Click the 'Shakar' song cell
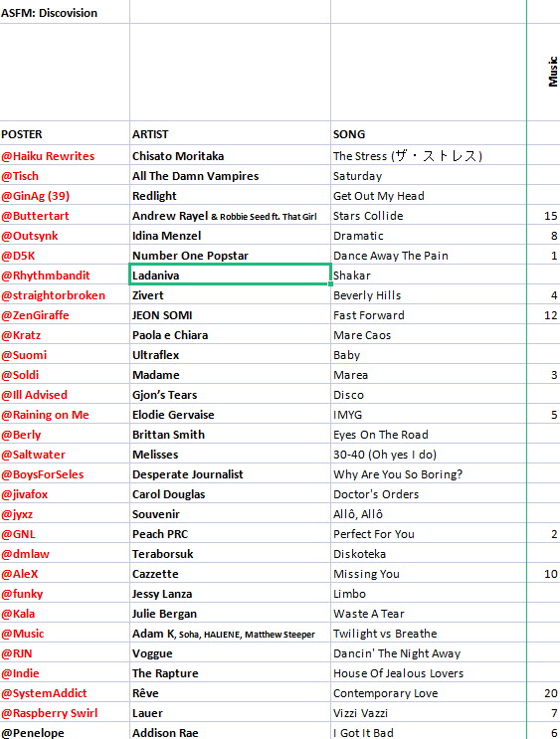 point(429,275)
